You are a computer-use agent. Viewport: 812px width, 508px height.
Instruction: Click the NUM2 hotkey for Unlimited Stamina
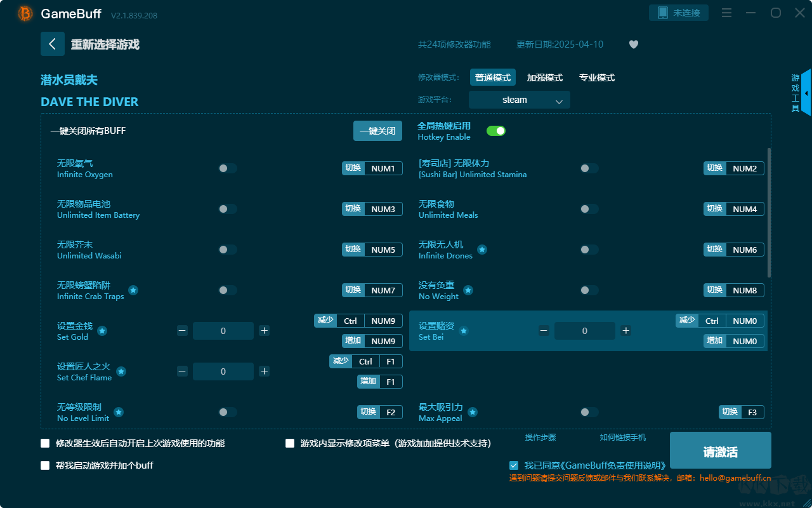745,168
